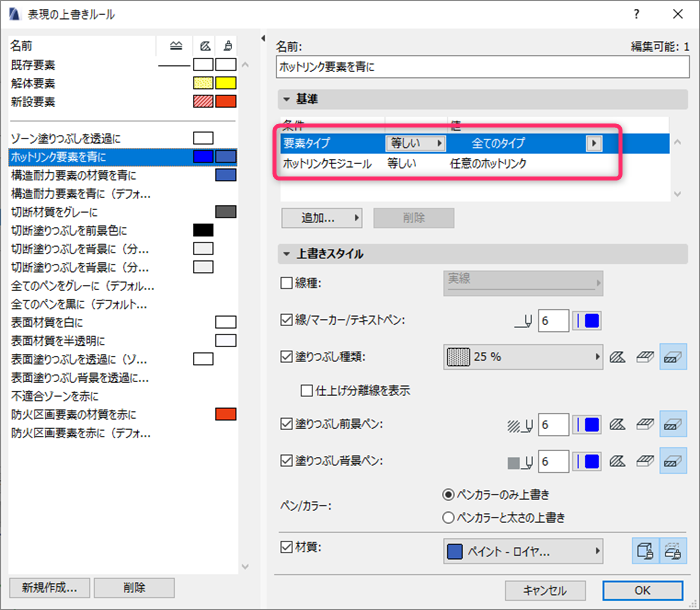Viewport: 700px width, 610px height.
Task: Click the 名前 text field ホットリンク要素を青に
Action: pyautogui.click(x=483, y=67)
